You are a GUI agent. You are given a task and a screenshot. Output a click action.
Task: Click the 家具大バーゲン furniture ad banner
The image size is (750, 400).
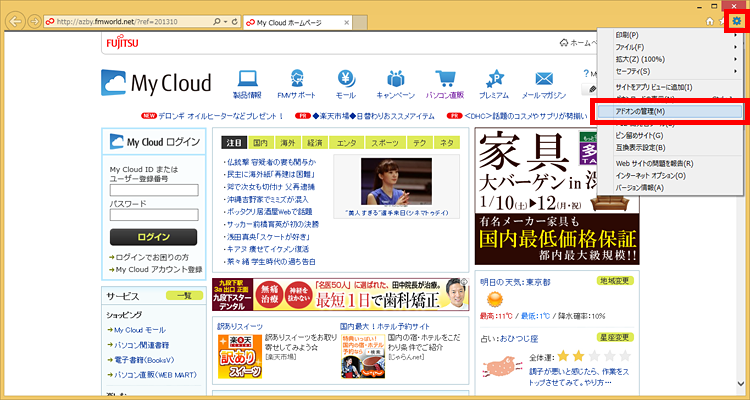point(557,196)
